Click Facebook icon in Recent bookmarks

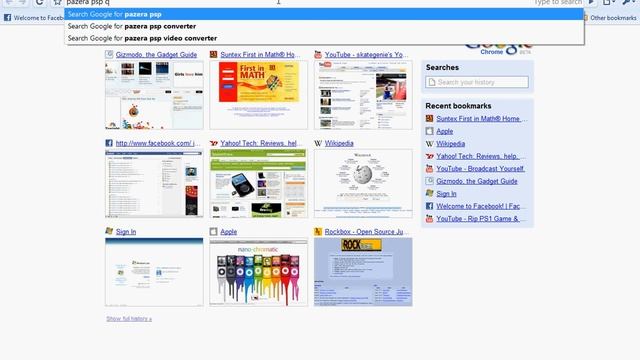[429, 206]
